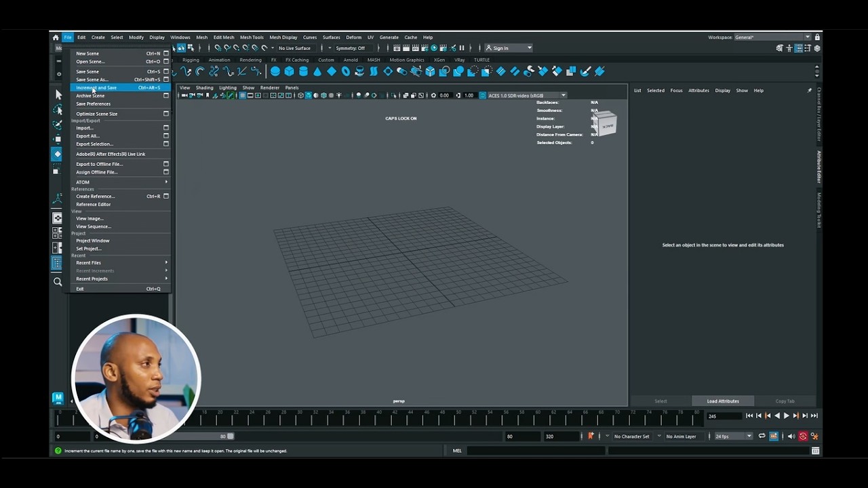Open Export All option box
The height and width of the screenshot is (488, 868).
(x=166, y=136)
